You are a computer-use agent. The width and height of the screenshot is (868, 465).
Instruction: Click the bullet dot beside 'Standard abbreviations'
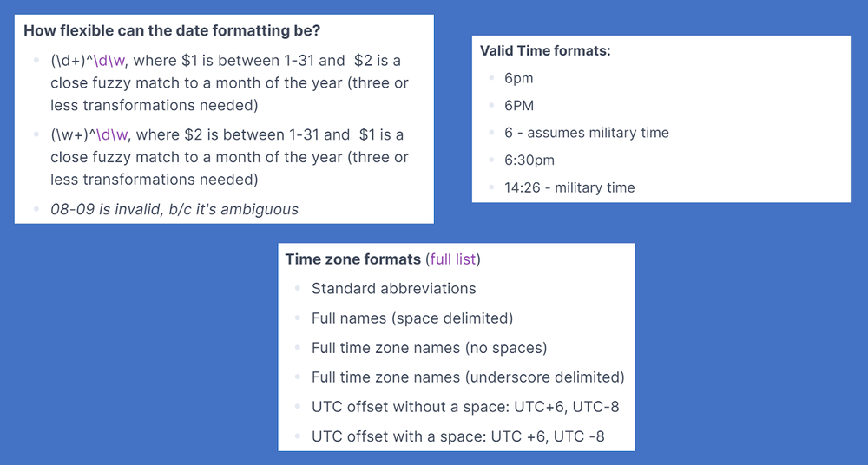pyautogui.click(x=297, y=288)
